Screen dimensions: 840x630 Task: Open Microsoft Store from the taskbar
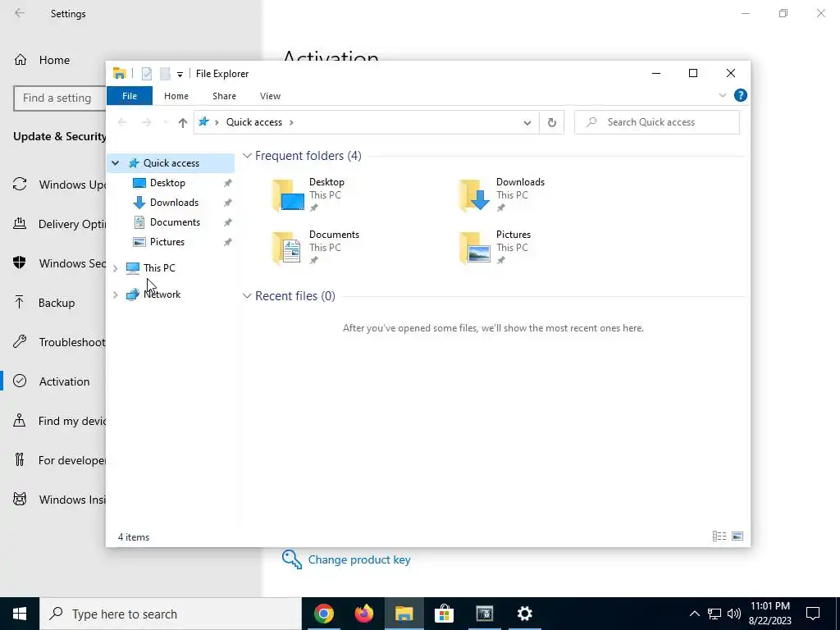point(444,614)
